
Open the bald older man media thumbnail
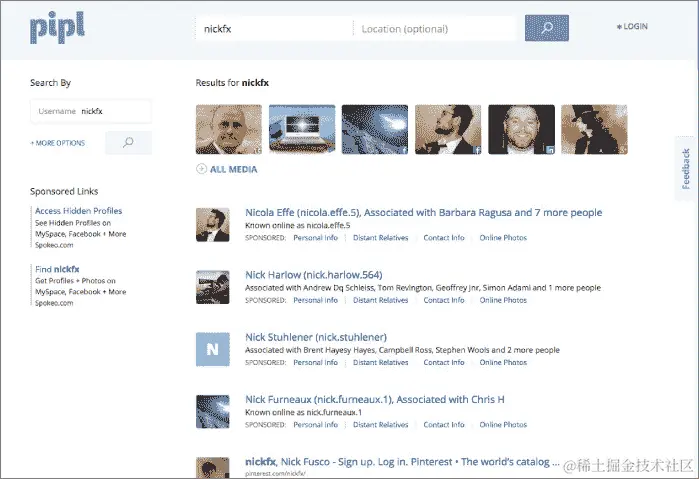click(229, 129)
